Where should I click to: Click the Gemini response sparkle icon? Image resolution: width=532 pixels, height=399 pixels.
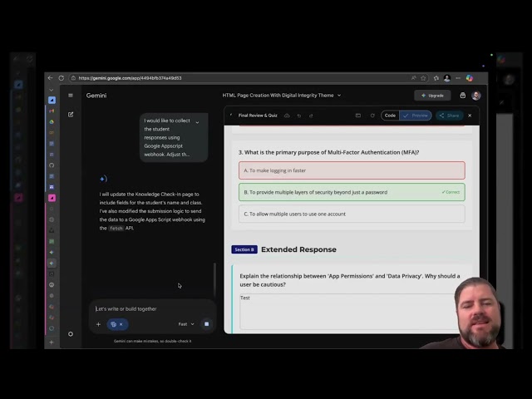103,179
